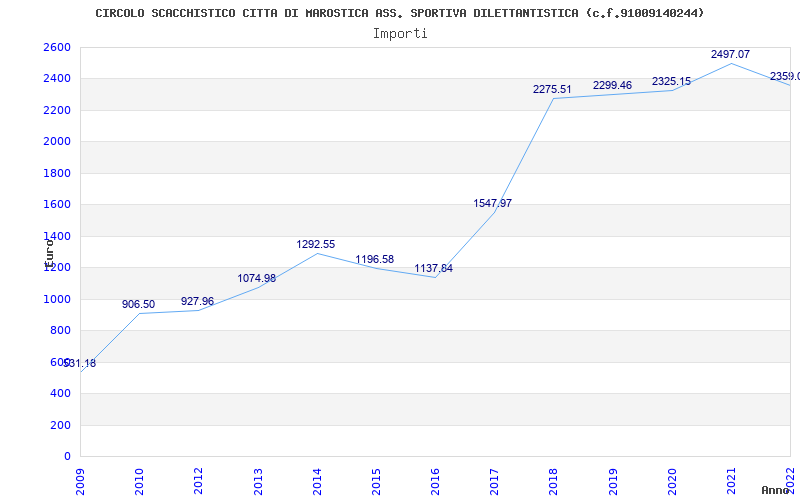Click the y-axis value 2200
The image size is (800, 500).
tap(57, 110)
